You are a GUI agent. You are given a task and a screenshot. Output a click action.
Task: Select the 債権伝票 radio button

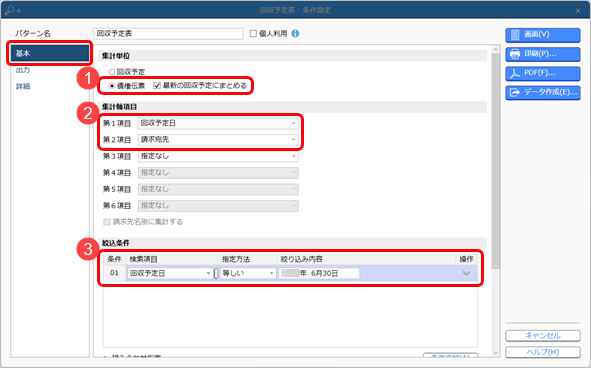pyautogui.click(x=112, y=86)
